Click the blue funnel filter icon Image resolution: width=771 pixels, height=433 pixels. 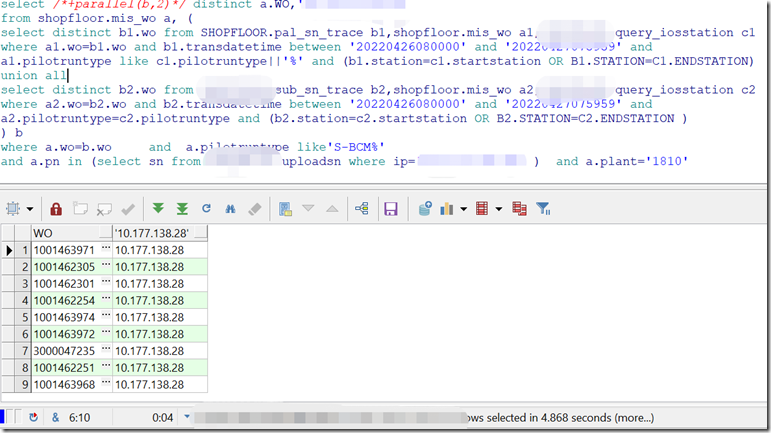[x=543, y=209]
